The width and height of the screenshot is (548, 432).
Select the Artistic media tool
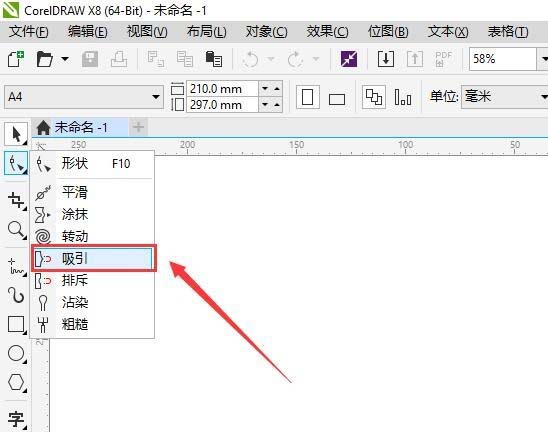(16, 295)
